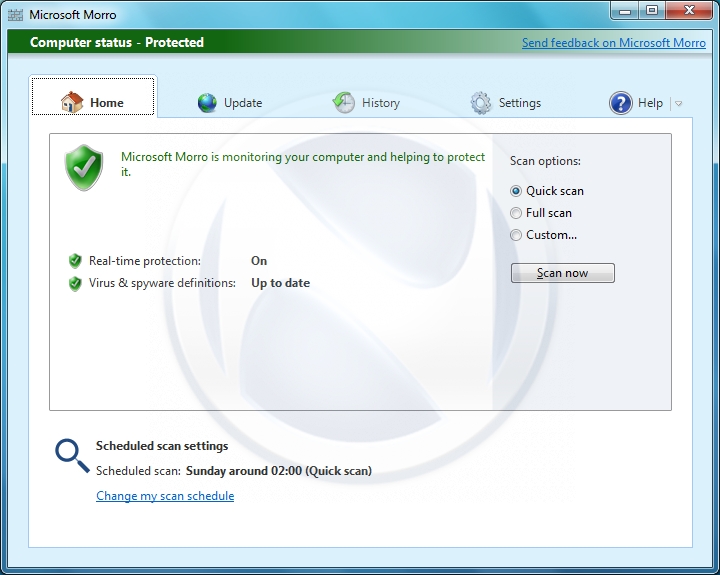This screenshot has width=720, height=575.
Task: Start scanning with Scan now button
Action: pos(562,273)
